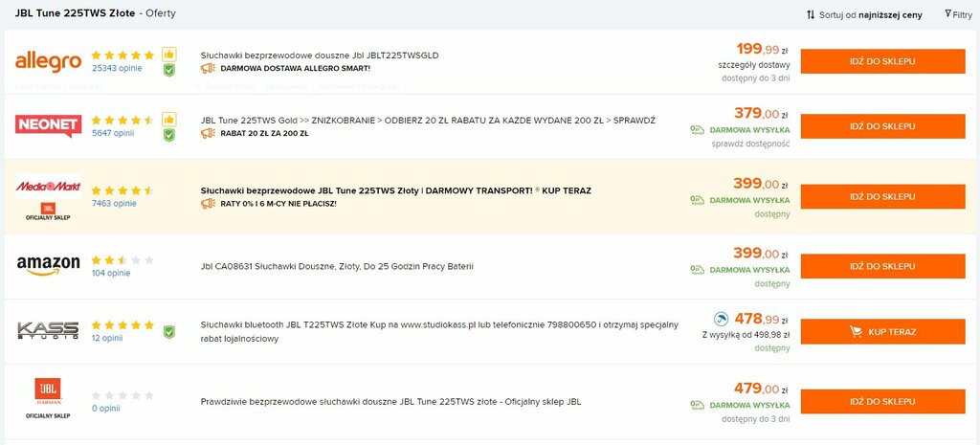Click the JBL Tune 225TWS Złote heading
Screen dimensions: 980x445
[x=75, y=13]
